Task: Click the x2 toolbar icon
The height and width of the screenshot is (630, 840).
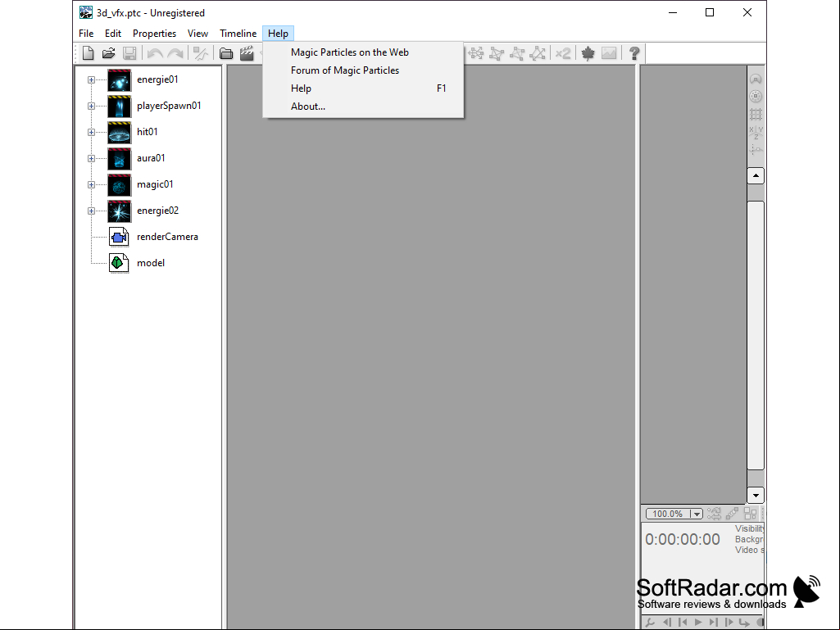Action: pyautogui.click(x=563, y=53)
